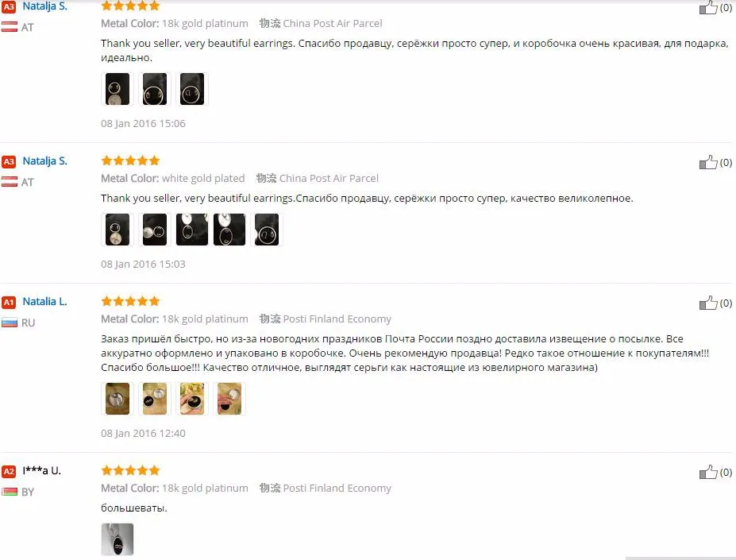Click the Austria flag under second Natalja S.
This screenshot has width=736, height=560.
(10, 182)
